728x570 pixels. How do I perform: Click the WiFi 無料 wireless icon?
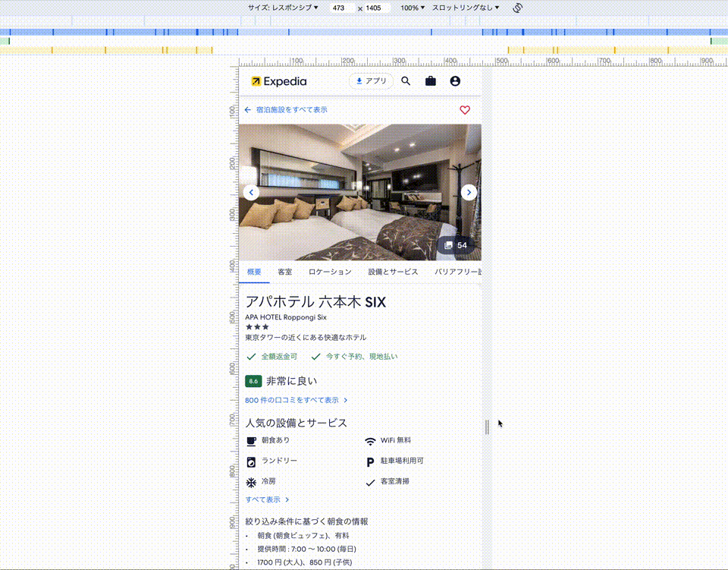(x=371, y=442)
